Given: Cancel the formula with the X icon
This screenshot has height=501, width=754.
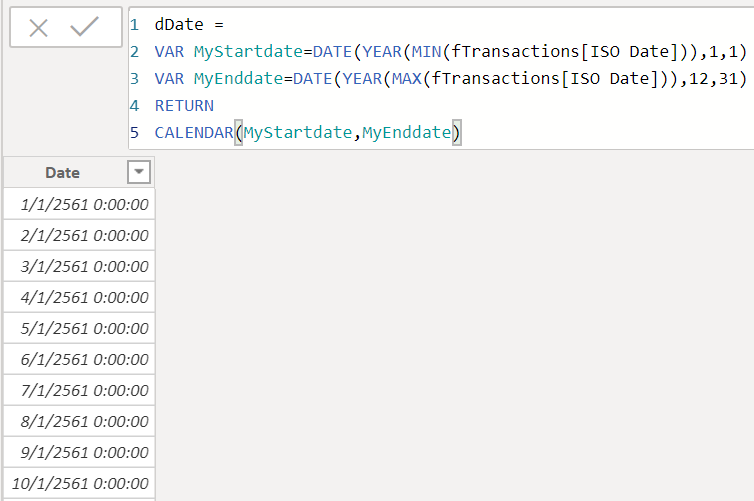Looking at the screenshot, I should click(38, 28).
